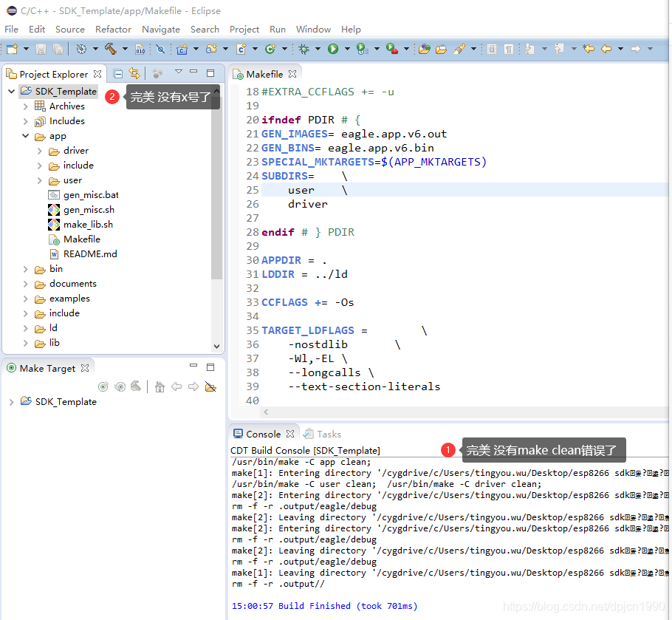Open dropdown next to Debug icon

(x=318, y=49)
